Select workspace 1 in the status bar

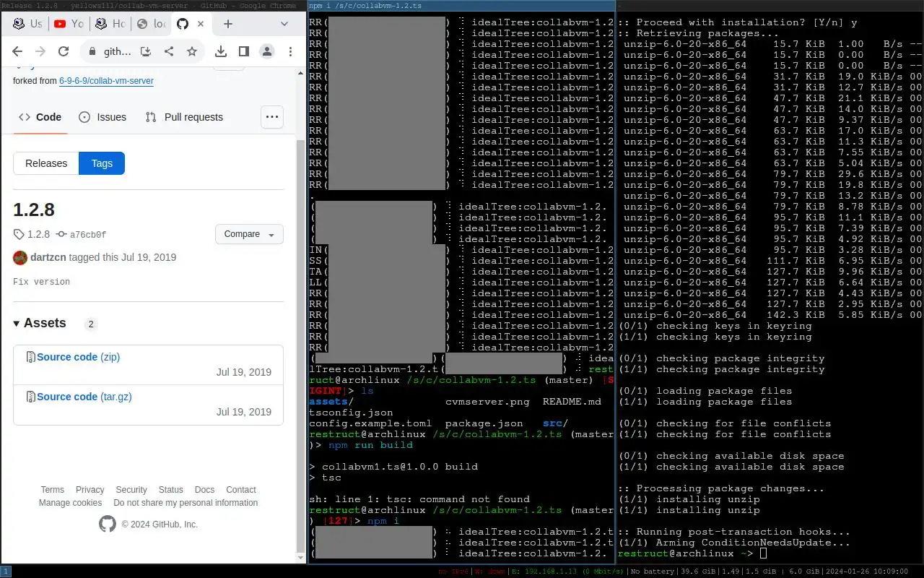tap(6, 571)
